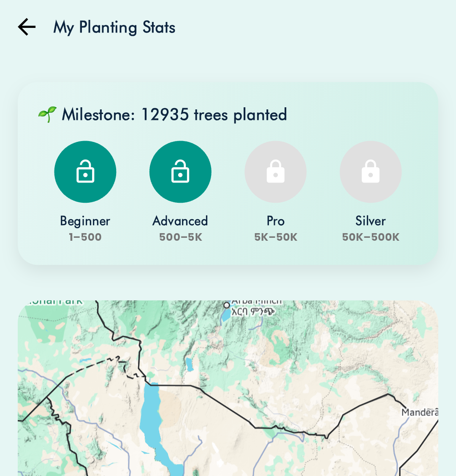456x476 pixels.
Task: Tap 'Milestone: 12935 trees planted' text
Action: pos(174,115)
